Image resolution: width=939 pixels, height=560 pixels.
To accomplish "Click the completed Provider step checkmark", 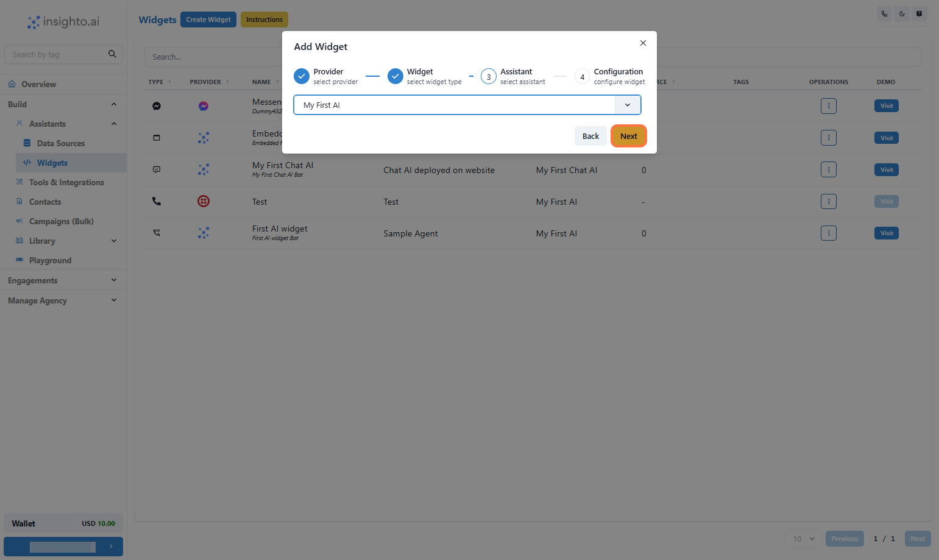I will coord(301,76).
